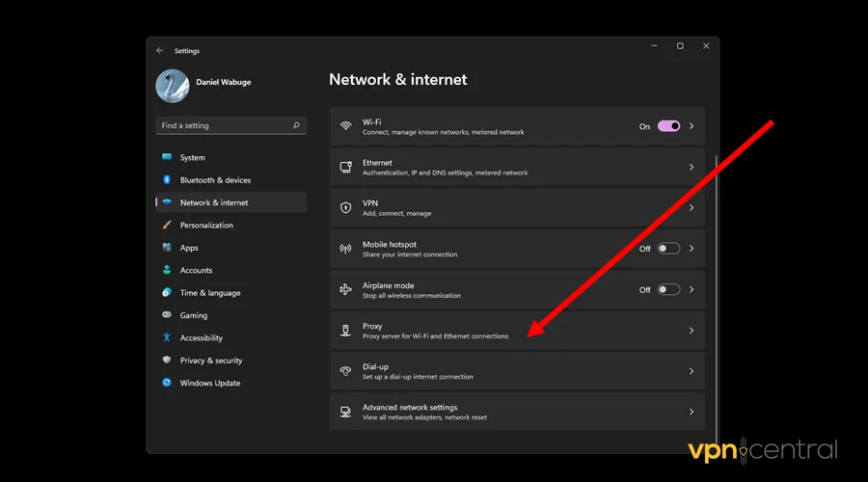This screenshot has height=482, width=868.
Task: Click the Settings window vertical scrollbar
Action: click(x=716, y=299)
